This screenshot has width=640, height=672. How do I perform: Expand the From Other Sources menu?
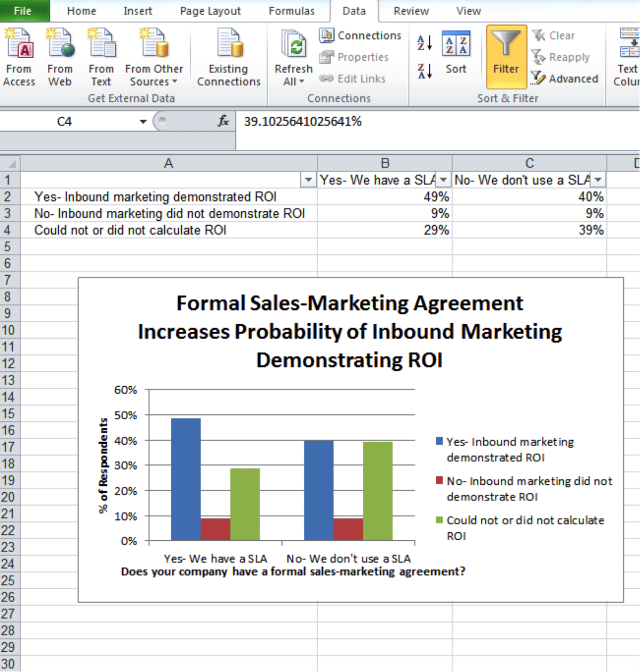tap(154, 56)
